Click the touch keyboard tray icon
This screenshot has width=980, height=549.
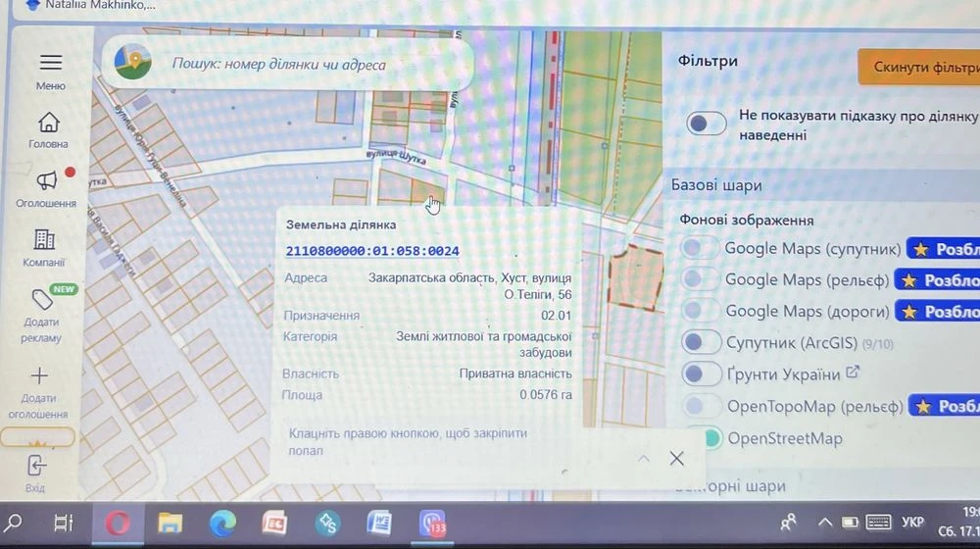[878, 523]
